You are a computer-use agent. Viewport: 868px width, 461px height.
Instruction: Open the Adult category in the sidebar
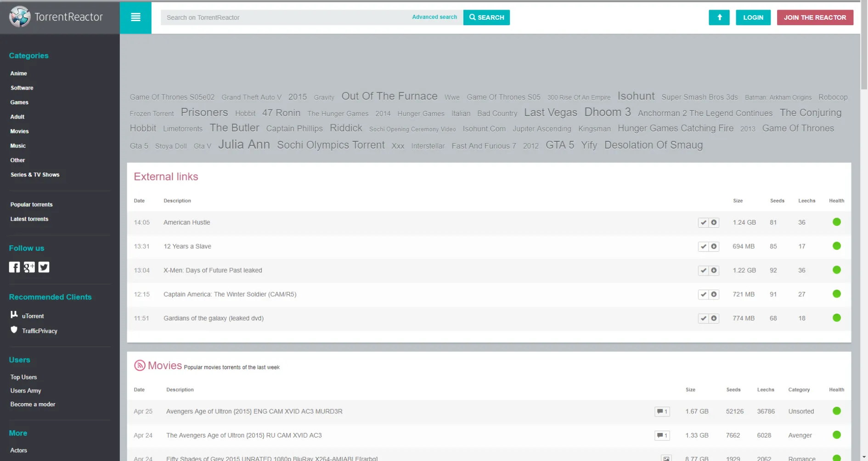coord(17,117)
